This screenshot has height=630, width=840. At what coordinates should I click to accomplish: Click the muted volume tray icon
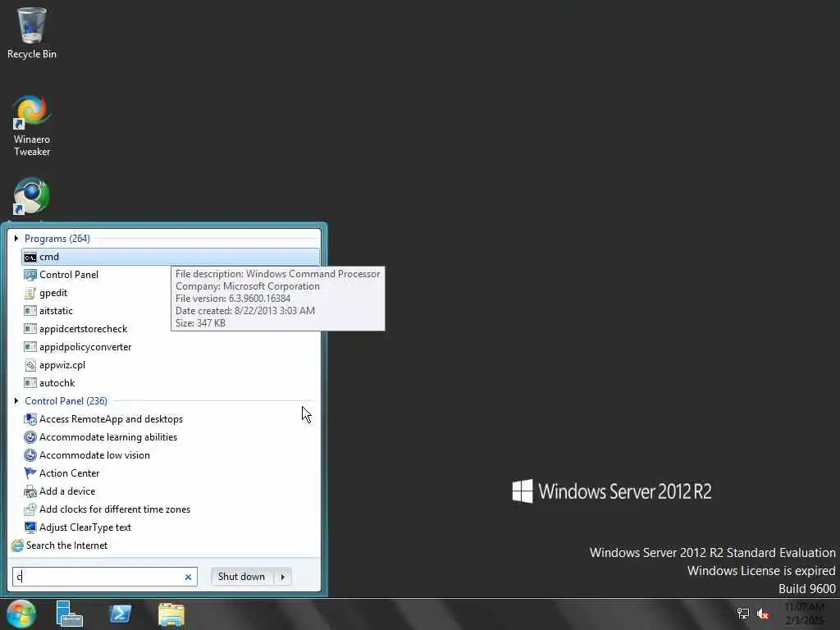(763, 614)
